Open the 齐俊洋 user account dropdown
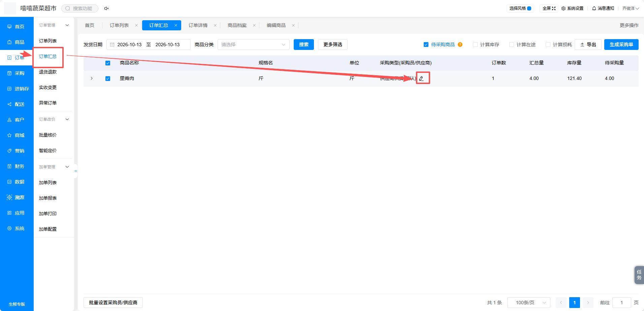This screenshot has height=311, width=644. pos(631,8)
